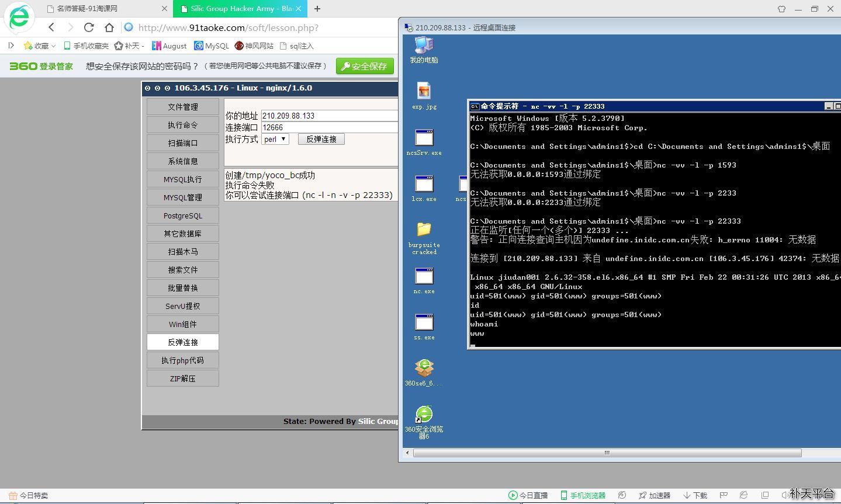Click the 反弹连接 submit button
This screenshot has width=841, height=504.
click(x=321, y=139)
